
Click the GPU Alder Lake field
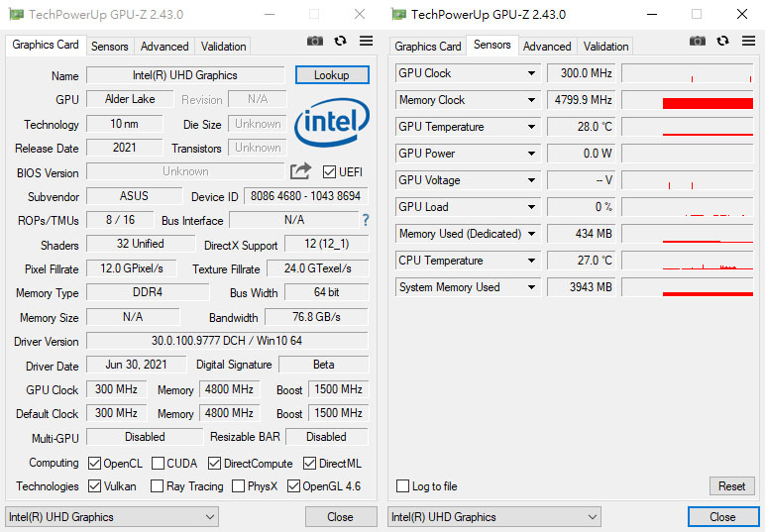130,99
